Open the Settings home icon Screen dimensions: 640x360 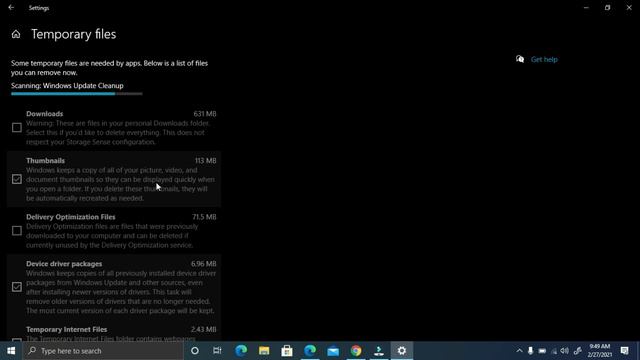pyautogui.click(x=16, y=34)
